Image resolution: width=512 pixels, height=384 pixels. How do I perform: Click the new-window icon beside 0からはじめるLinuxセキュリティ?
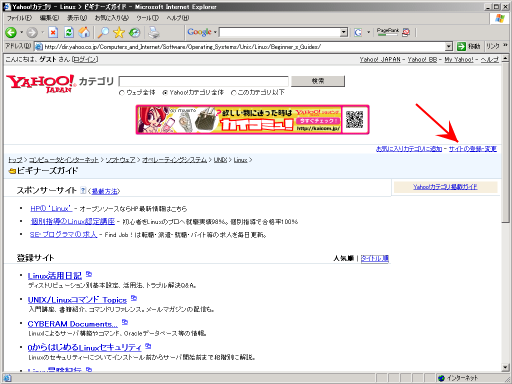(x=148, y=346)
